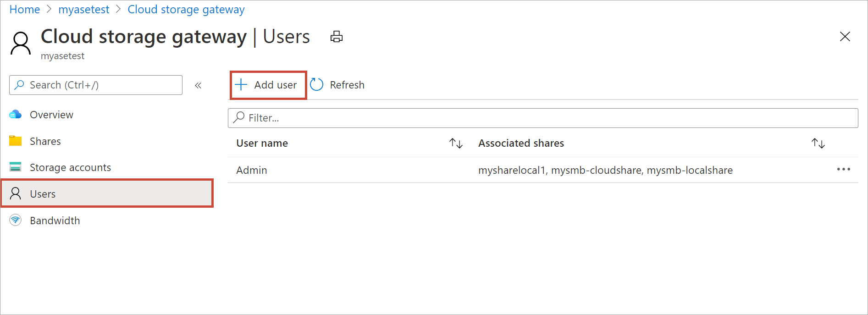
Task: Click the search magnifier icon in sidebar
Action: tap(19, 85)
